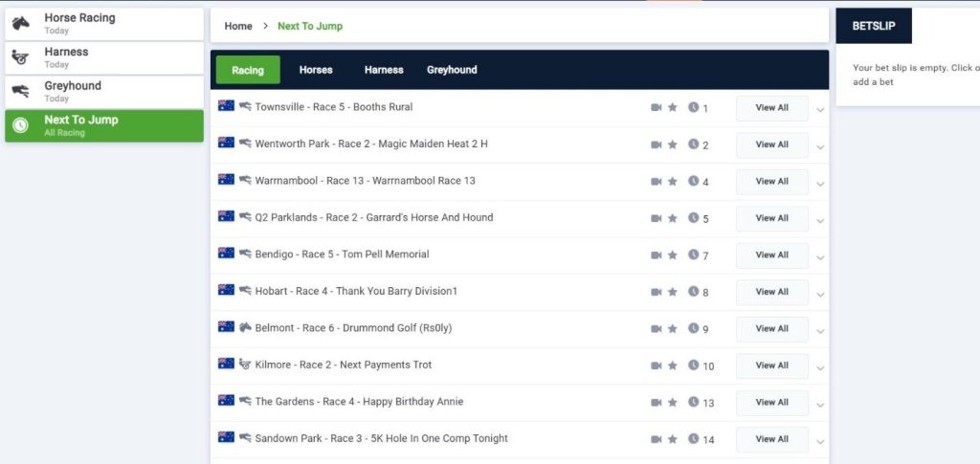The height and width of the screenshot is (464, 980).
Task: Select Next To Jump sidebar item
Action: pos(104,125)
